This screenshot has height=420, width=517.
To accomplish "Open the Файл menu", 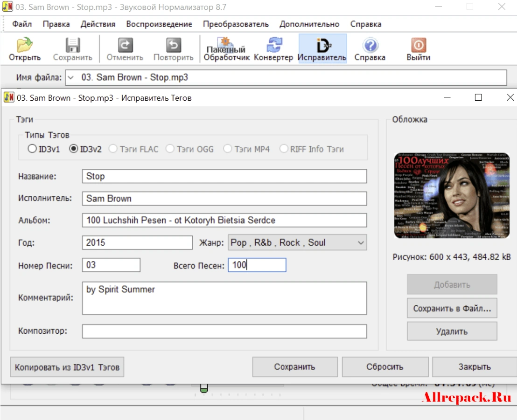I will coord(22,24).
